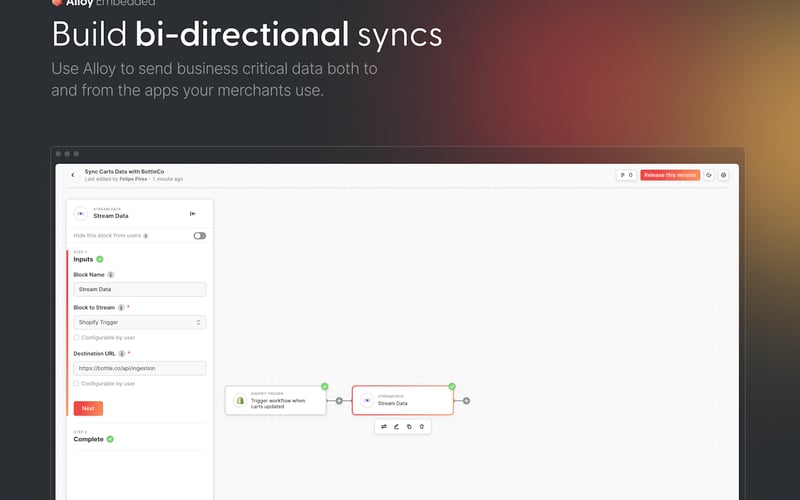800x500 pixels.
Task: Edit the Block Name input field
Action: (140, 289)
